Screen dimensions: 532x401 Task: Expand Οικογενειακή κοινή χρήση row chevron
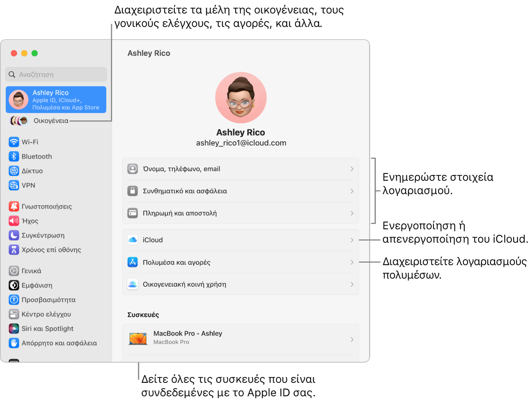pyautogui.click(x=352, y=284)
